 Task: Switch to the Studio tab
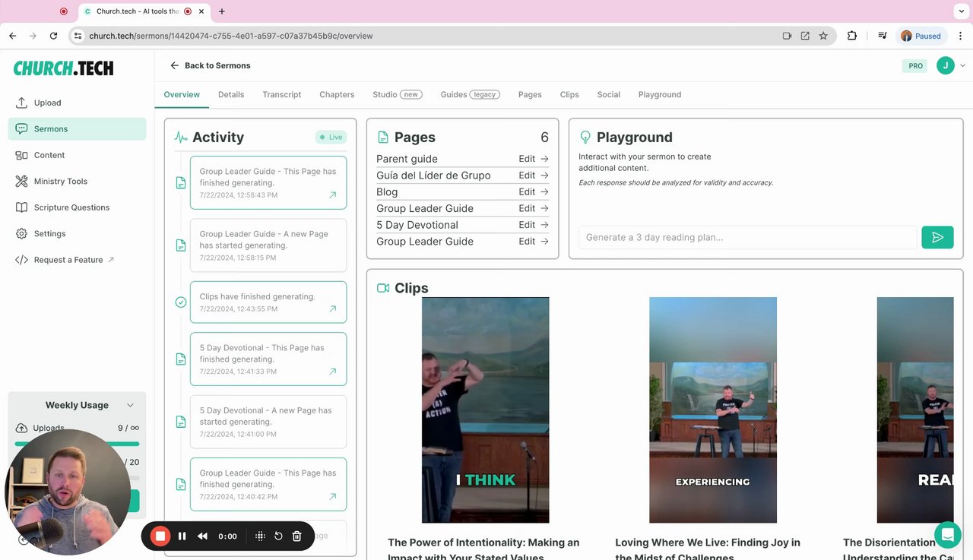point(398,95)
